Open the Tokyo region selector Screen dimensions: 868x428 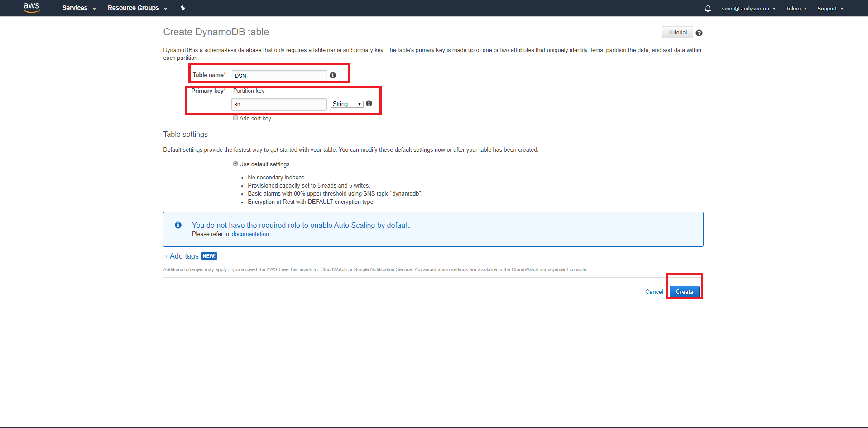pos(796,9)
